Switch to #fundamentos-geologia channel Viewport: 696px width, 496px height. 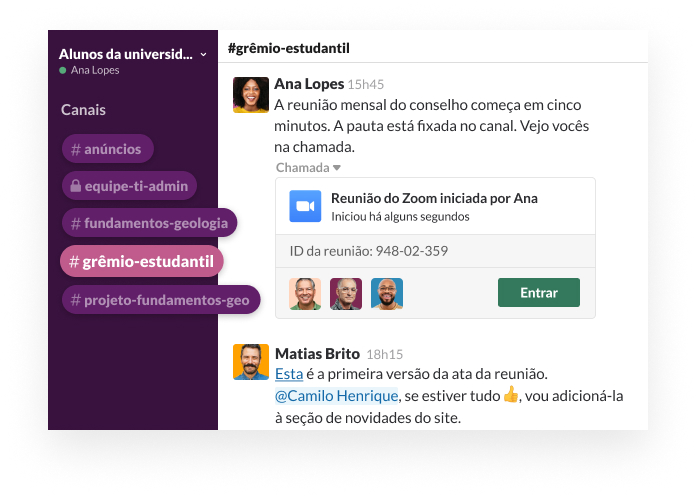(148, 223)
